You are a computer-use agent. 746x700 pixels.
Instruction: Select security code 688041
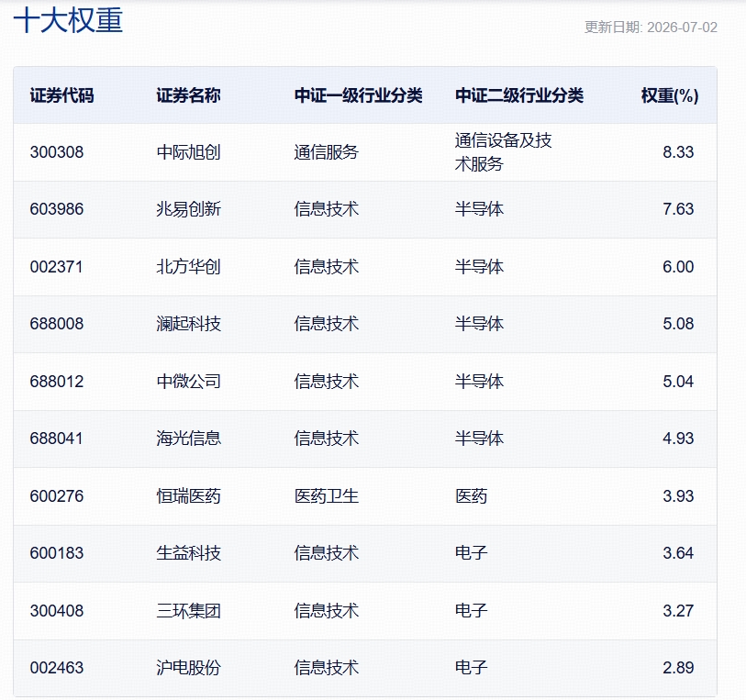click(x=57, y=439)
